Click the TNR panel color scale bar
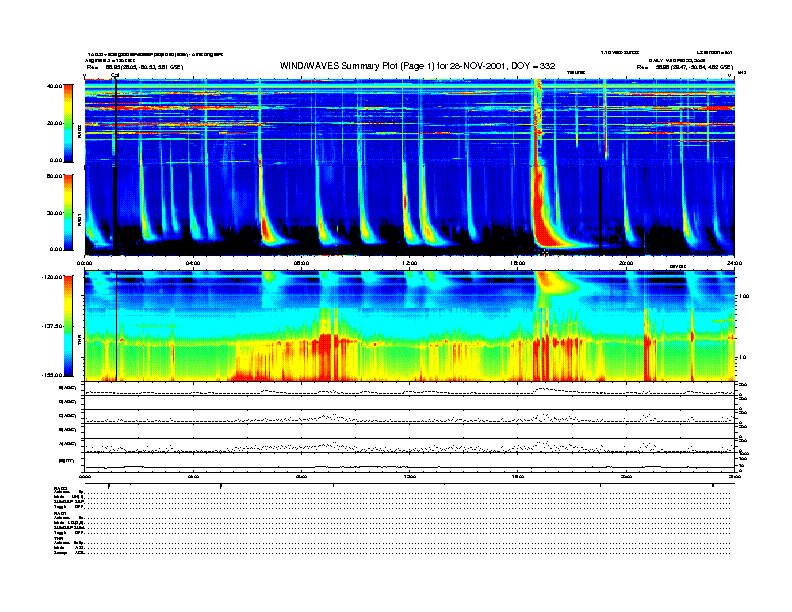 coord(69,326)
